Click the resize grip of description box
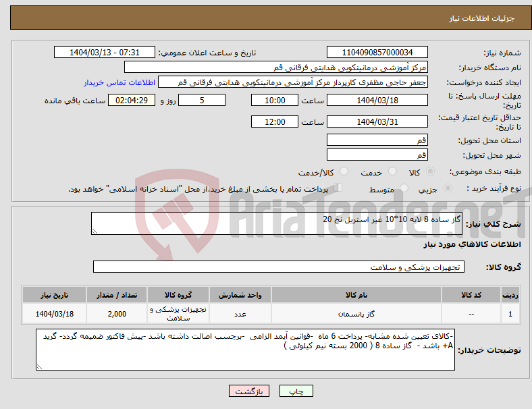532x409 pixels. click(x=95, y=231)
